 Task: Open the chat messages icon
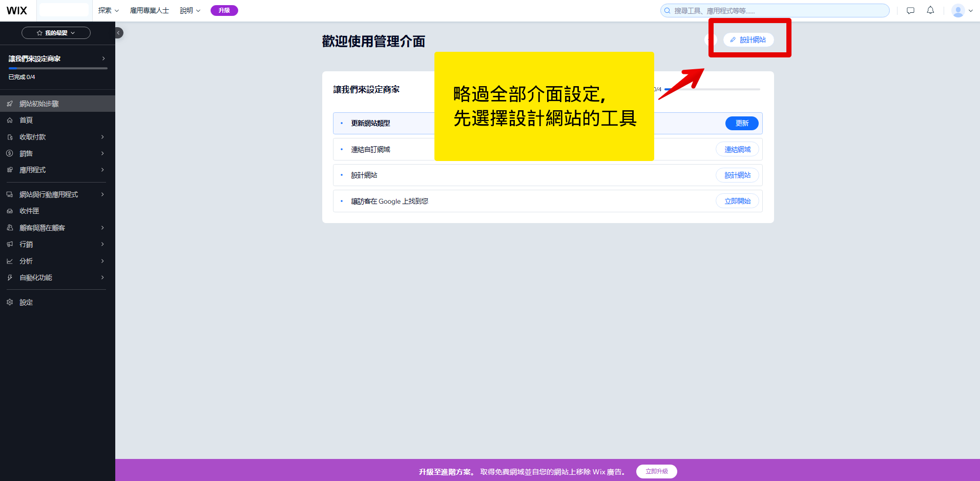click(910, 10)
